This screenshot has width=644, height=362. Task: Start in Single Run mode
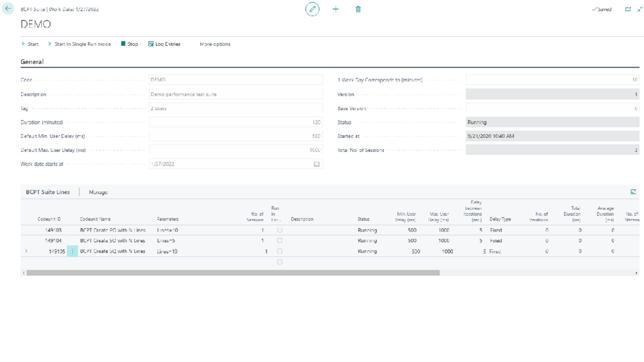click(x=79, y=44)
